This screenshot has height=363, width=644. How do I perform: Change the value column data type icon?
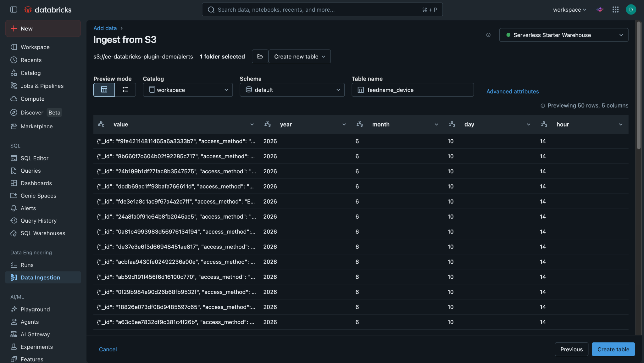tap(101, 124)
